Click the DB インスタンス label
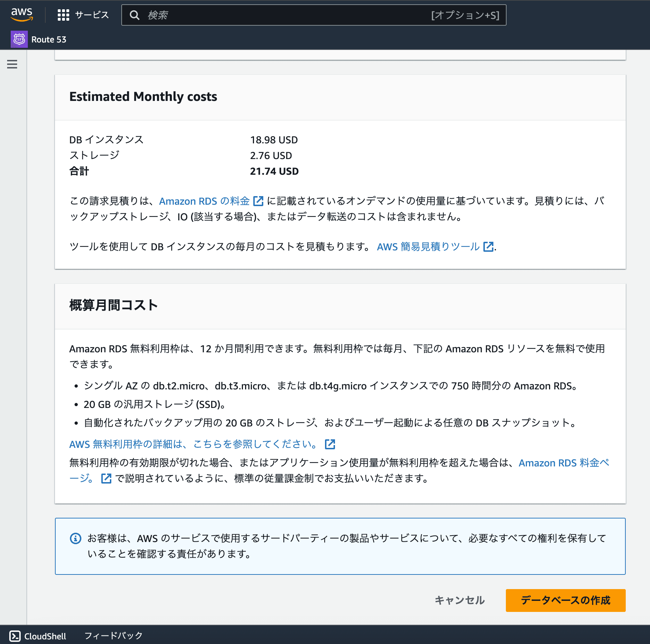The image size is (650, 644). [x=106, y=140]
